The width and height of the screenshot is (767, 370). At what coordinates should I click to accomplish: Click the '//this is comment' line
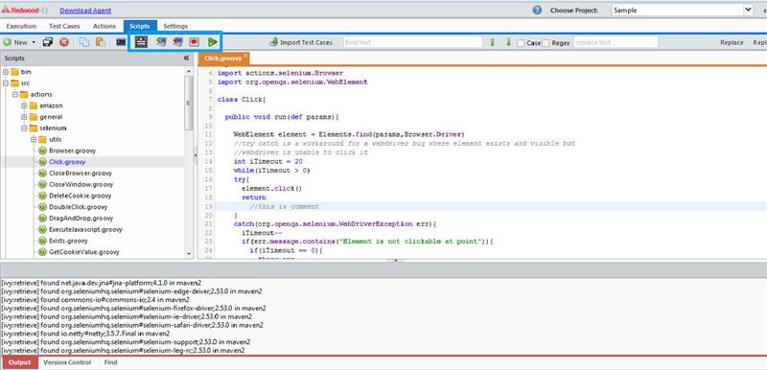(284, 207)
